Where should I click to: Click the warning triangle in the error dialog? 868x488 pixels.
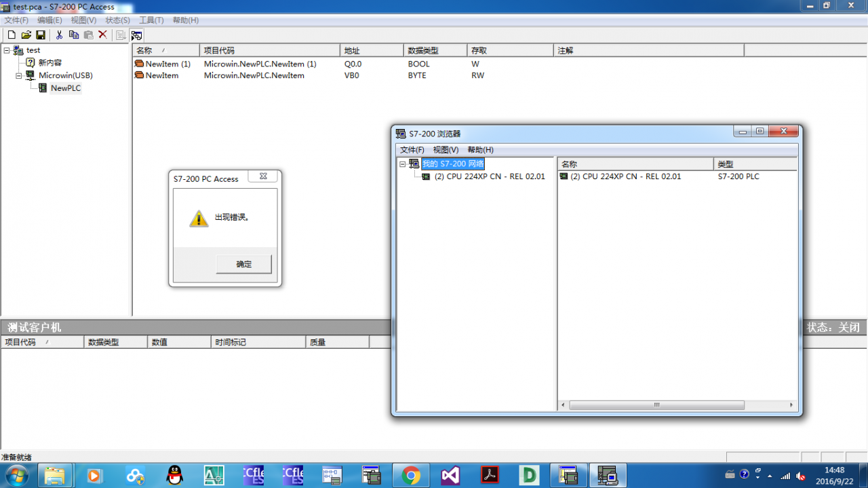click(x=199, y=218)
